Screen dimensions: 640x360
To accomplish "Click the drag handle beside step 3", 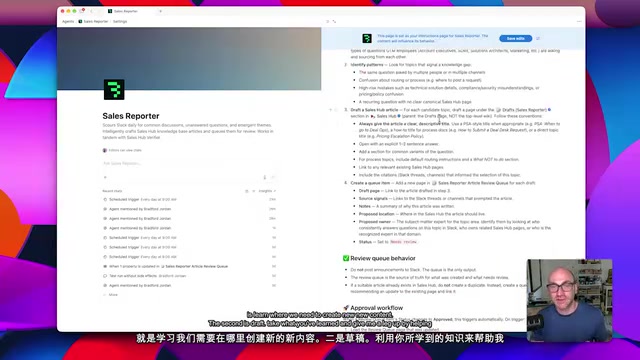I will tap(336, 110).
